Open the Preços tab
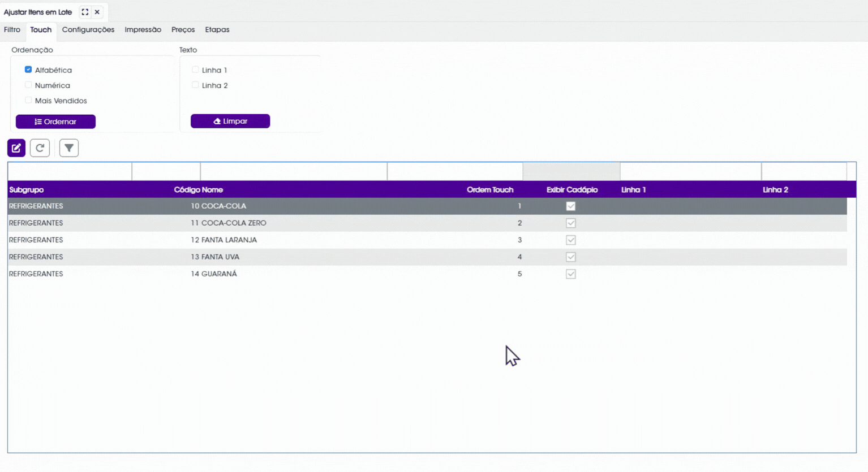This screenshot has width=868, height=472. pyautogui.click(x=183, y=29)
